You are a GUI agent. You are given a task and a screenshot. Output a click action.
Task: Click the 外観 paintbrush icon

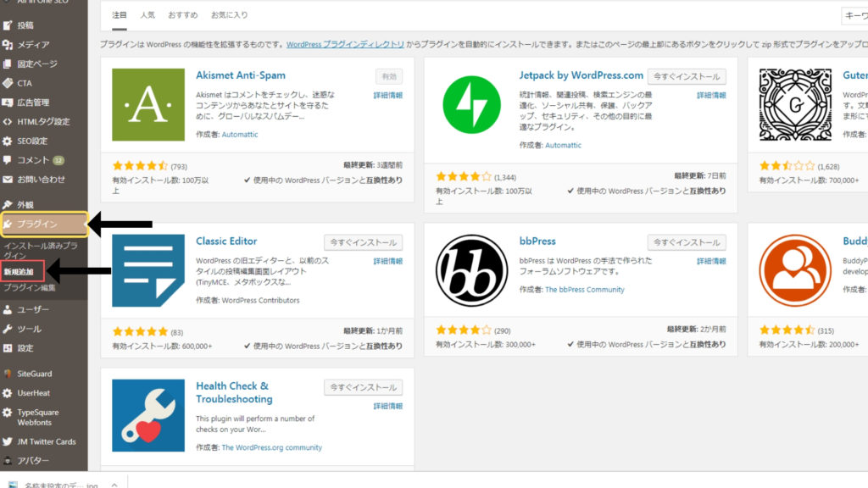[7, 205]
